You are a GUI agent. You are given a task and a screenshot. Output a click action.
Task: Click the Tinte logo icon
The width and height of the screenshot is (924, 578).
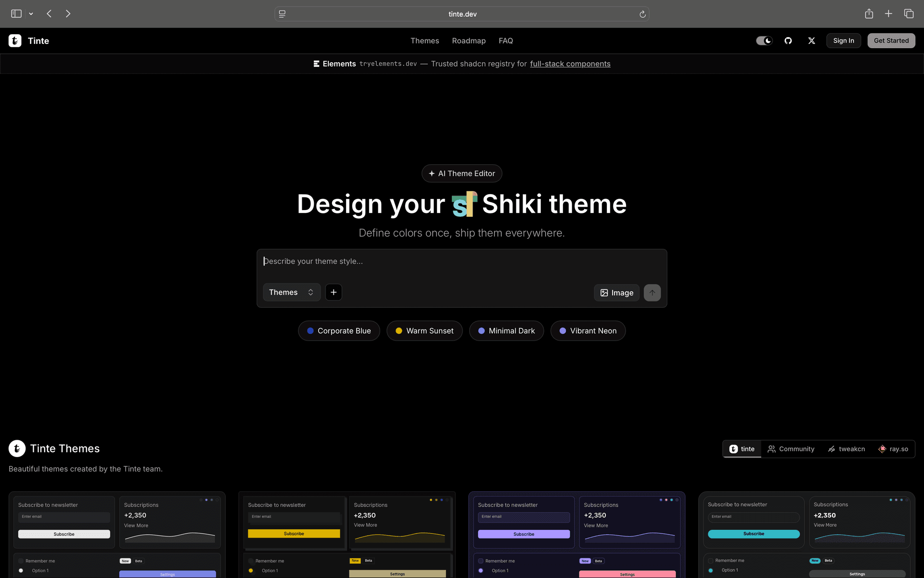point(15,40)
